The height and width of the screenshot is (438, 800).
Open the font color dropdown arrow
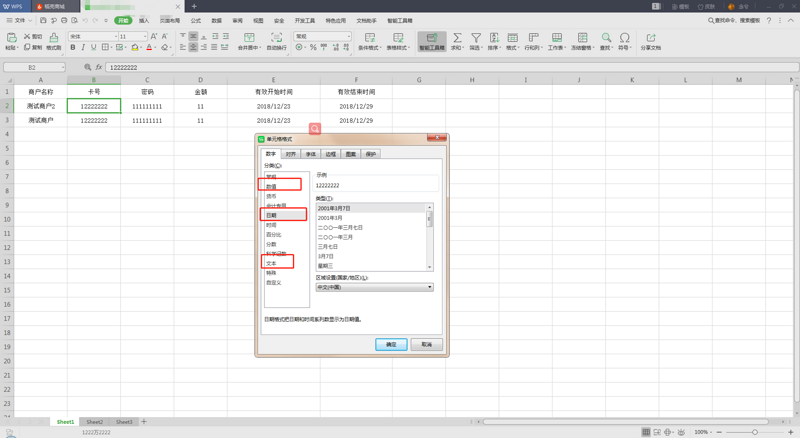click(156, 47)
